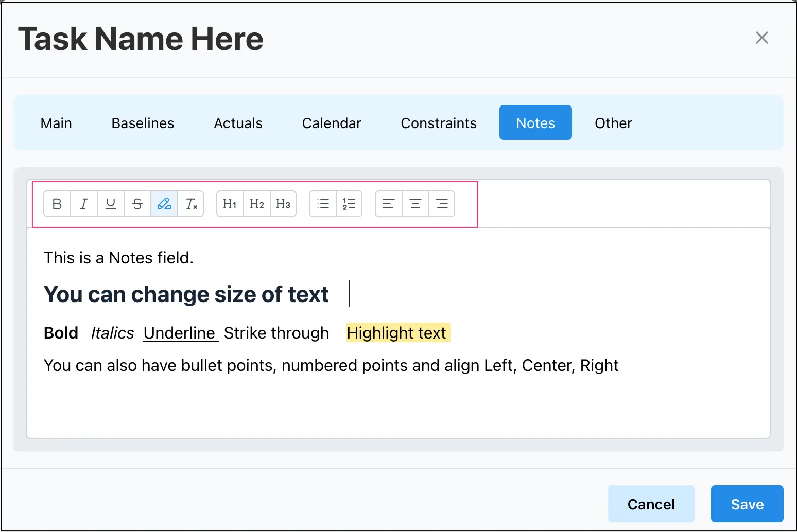Screen dimensions: 797x532
Task: Switch to the Main tab
Action: tap(56, 123)
